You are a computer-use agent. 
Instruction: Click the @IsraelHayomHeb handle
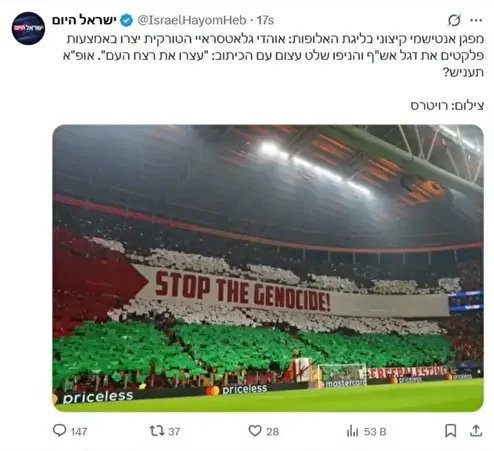(x=192, y=20)
